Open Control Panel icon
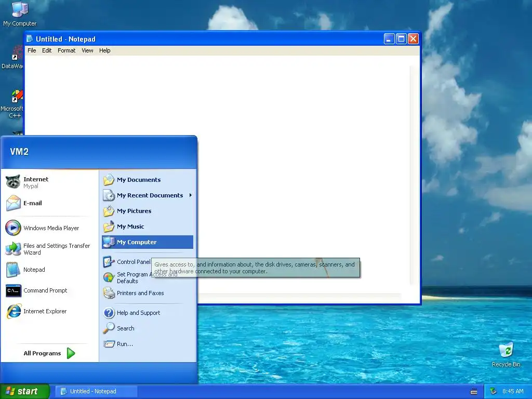Screen dimensions: 532x399 tap(109, 262)
